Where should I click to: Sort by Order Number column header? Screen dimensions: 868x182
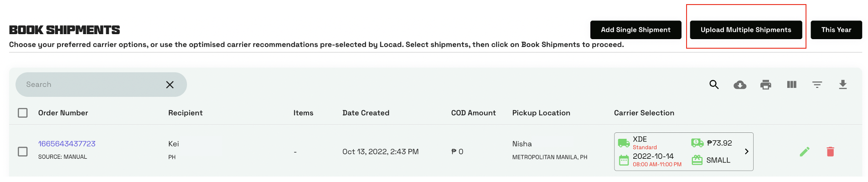coord(63,113)
